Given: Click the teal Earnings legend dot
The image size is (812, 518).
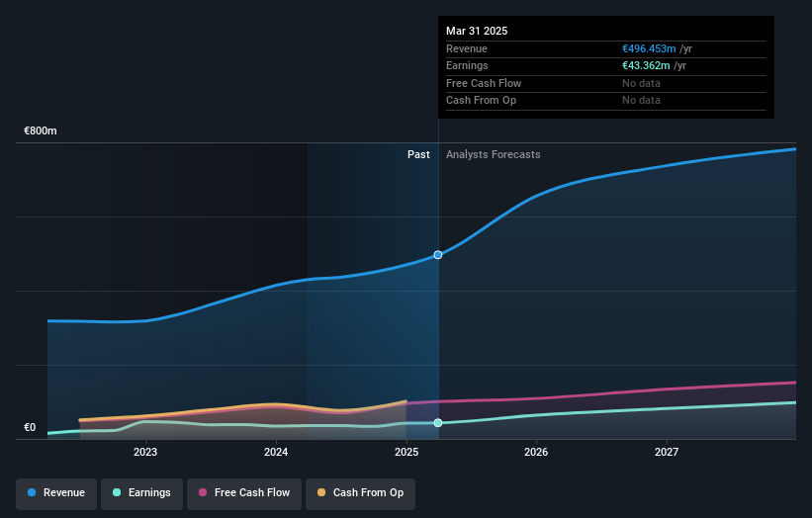Looking at the screenshot, I should click(x=117, y=492).
